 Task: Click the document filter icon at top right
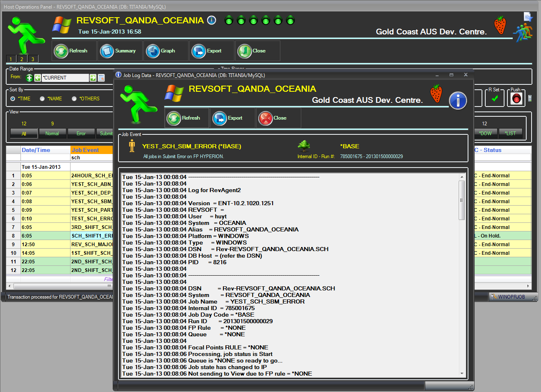(527, 17)
